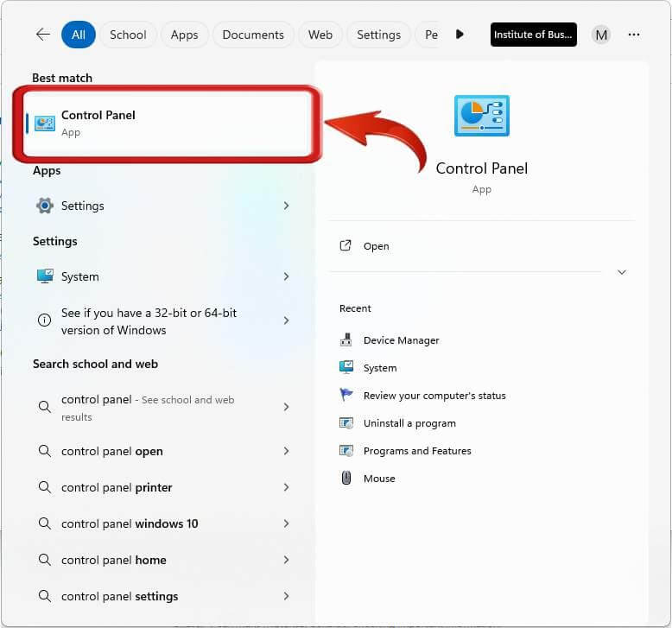Click the Control Panel title in preview pane
The height and width of the screenshot is (628, 672).
(482, 168)
